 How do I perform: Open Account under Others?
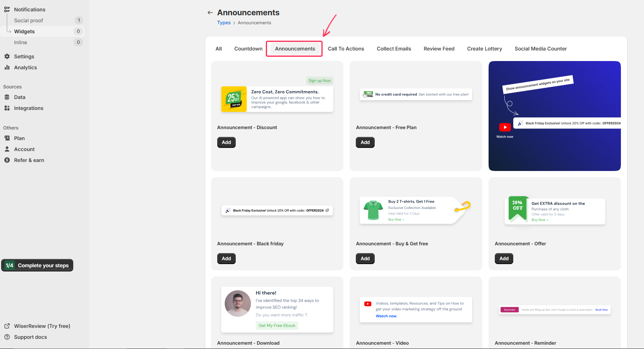coord(24,149)
